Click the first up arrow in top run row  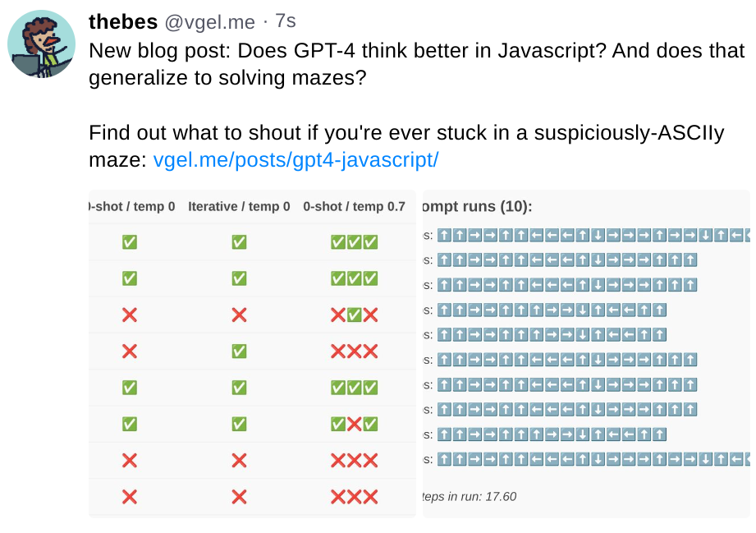click(443, 236)
